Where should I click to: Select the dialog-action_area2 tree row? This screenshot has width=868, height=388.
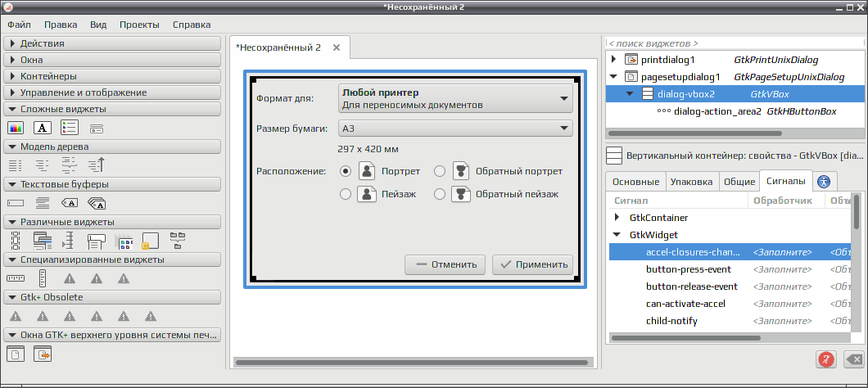[735, 111]
